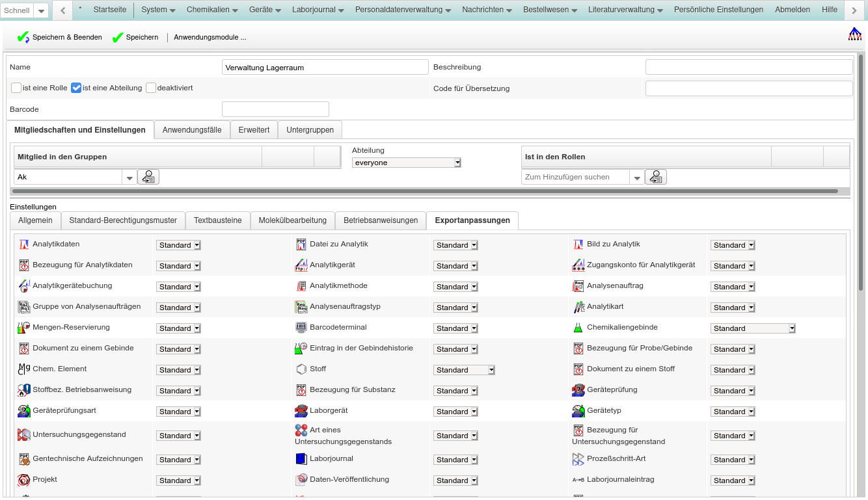The width and height of the screenshot is (868, 500).
Task: Click the Analytikdaten icon
Action: pos(24,244)
